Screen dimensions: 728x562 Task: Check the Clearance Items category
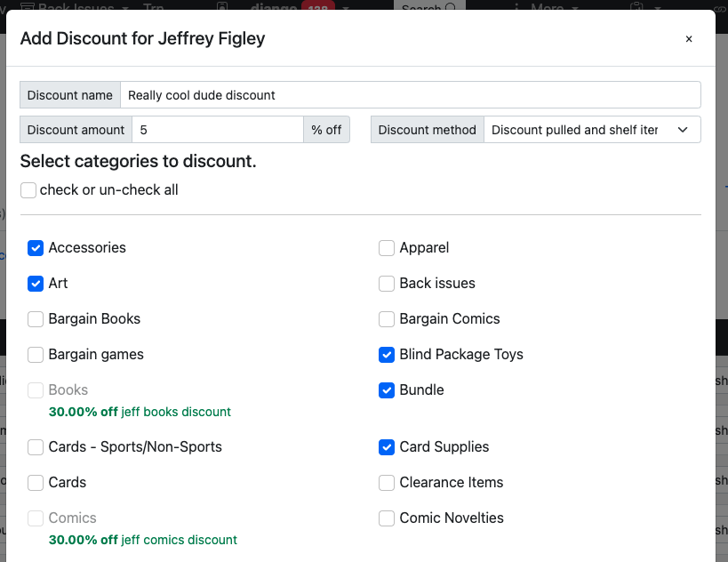tap(387, 483)
